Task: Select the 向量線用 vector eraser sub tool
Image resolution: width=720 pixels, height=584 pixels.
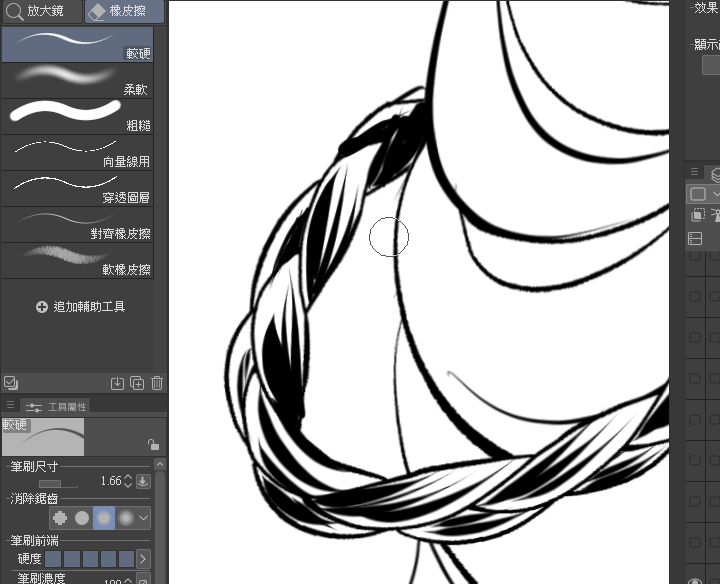Action: coord(77,152)
